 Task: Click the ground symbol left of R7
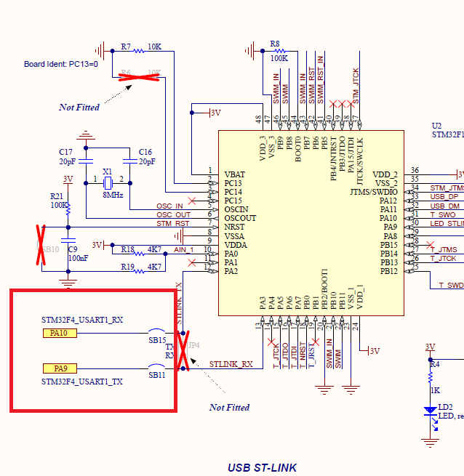click(x=100, y=51)
